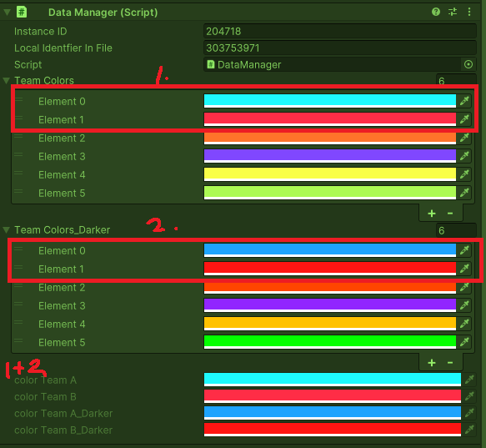
Task: Select Team Colors_Darker Element 3 label
Action: point(62,305)
